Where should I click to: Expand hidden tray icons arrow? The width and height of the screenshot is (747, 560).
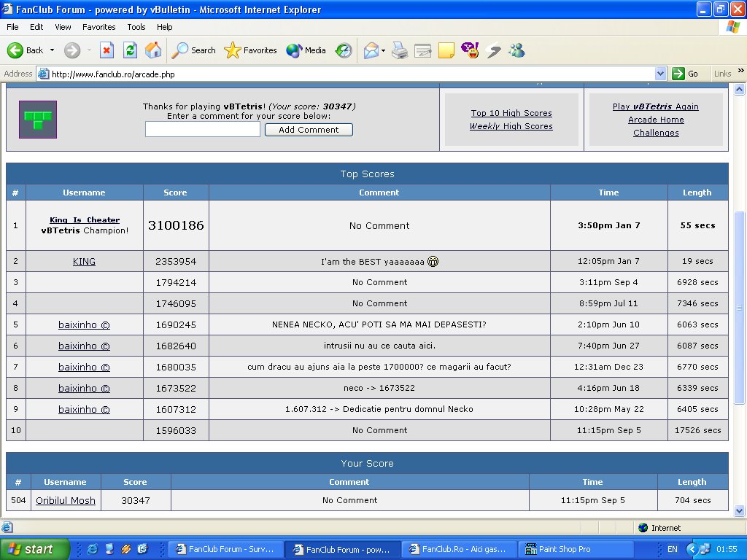tap(692, 549)
